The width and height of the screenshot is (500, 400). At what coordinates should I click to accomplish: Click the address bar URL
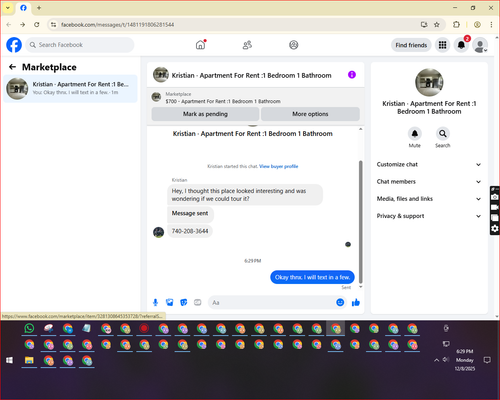coord(117,25)
